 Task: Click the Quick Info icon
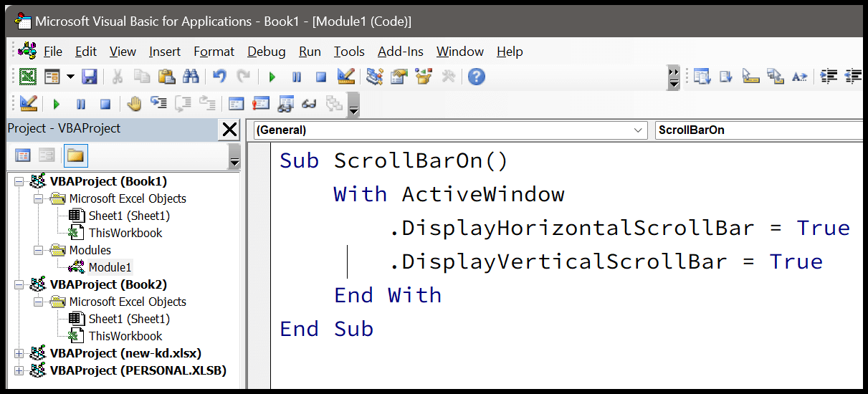coord(750,77)
